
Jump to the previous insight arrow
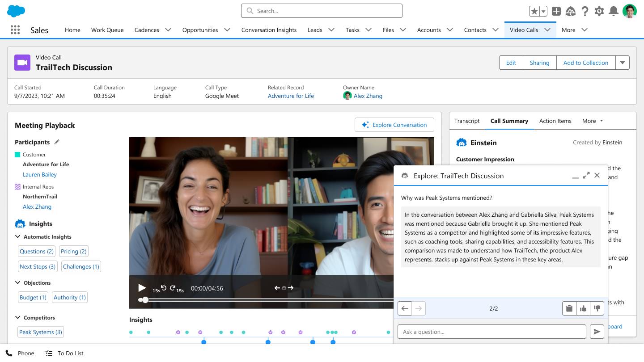[277, 288]
